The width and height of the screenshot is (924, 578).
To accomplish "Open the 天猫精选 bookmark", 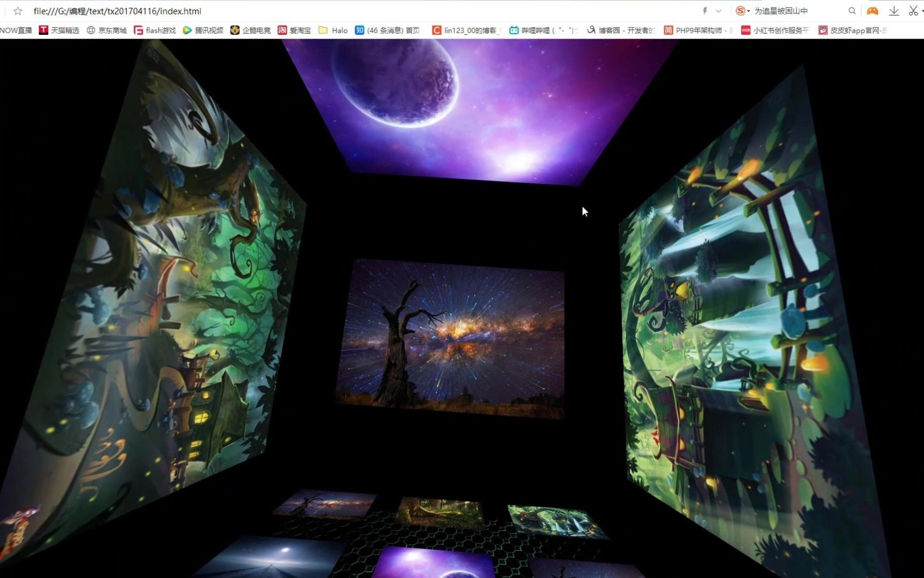I will [x=59, y=31].
